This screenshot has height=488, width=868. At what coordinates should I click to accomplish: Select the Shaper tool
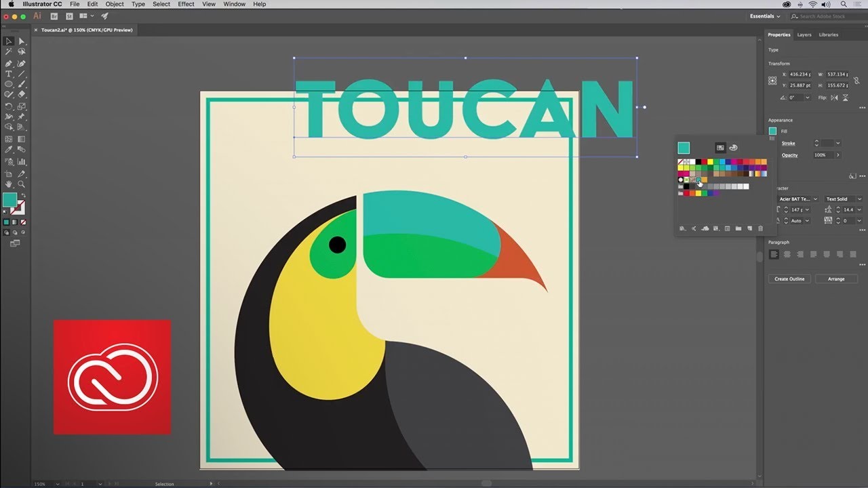point(9,94)
